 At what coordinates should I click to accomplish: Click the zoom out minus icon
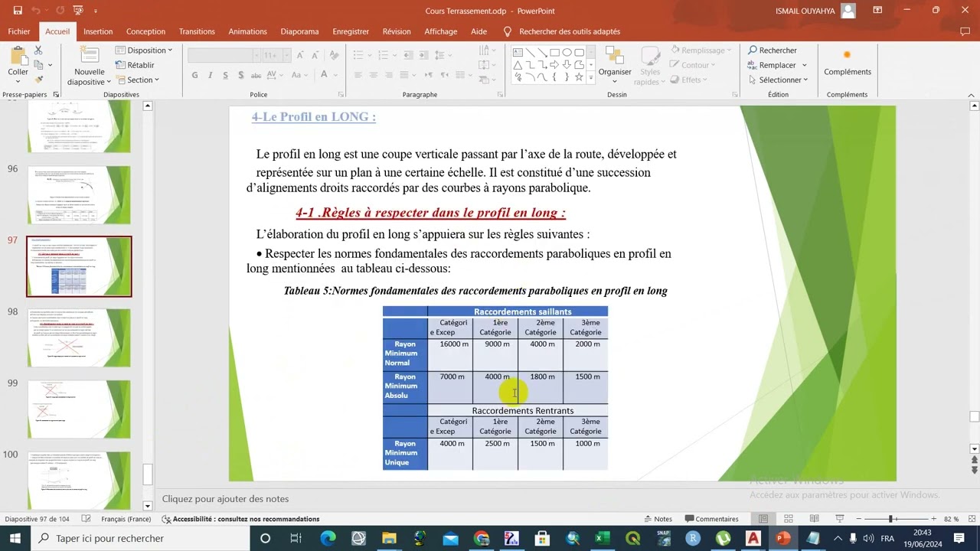pos(858,519)
